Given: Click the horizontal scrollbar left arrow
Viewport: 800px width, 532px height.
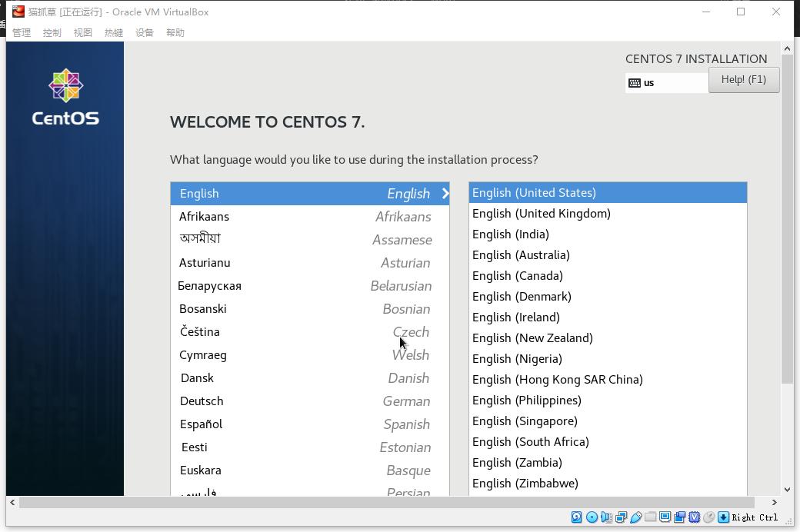Looking at the screenshot, I should pyautogui.click(x=12, y=503).
